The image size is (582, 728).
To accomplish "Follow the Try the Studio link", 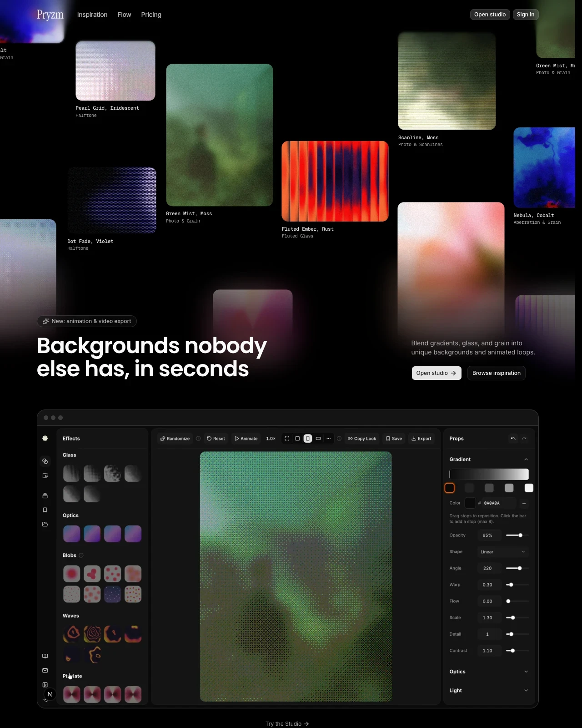I will (x=287, y=724).
